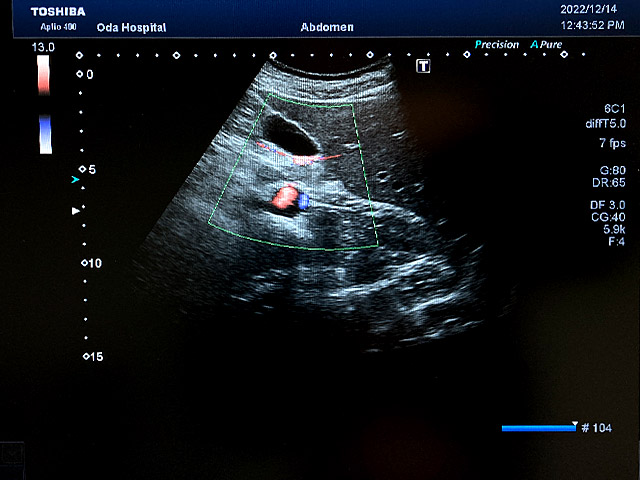Click the '7 fps' frame rate

tap(612, 143)
